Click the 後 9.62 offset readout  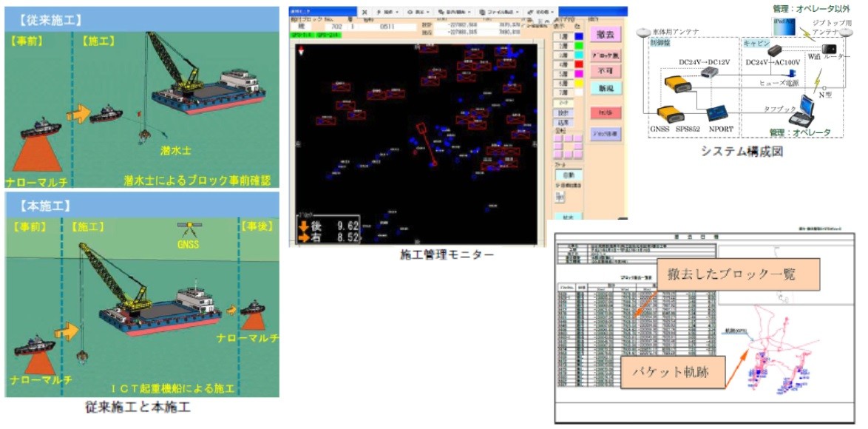pyautogui.click(x=329, y=226)
